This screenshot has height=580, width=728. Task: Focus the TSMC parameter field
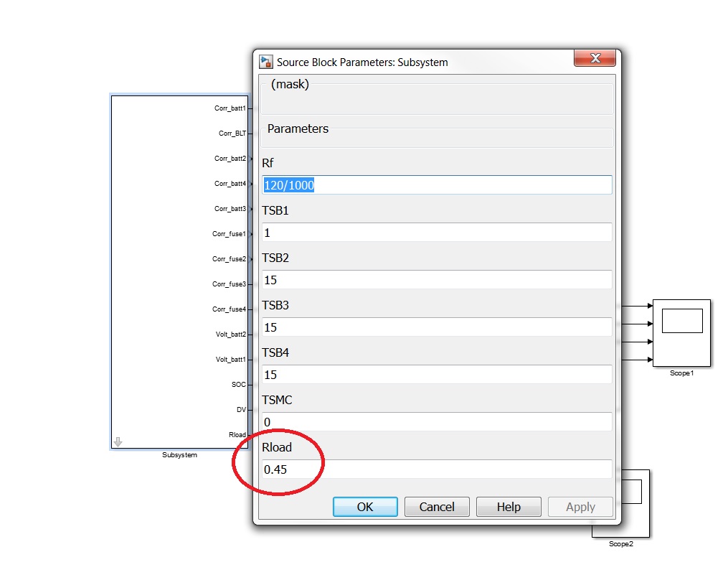[x=436, y=422]
